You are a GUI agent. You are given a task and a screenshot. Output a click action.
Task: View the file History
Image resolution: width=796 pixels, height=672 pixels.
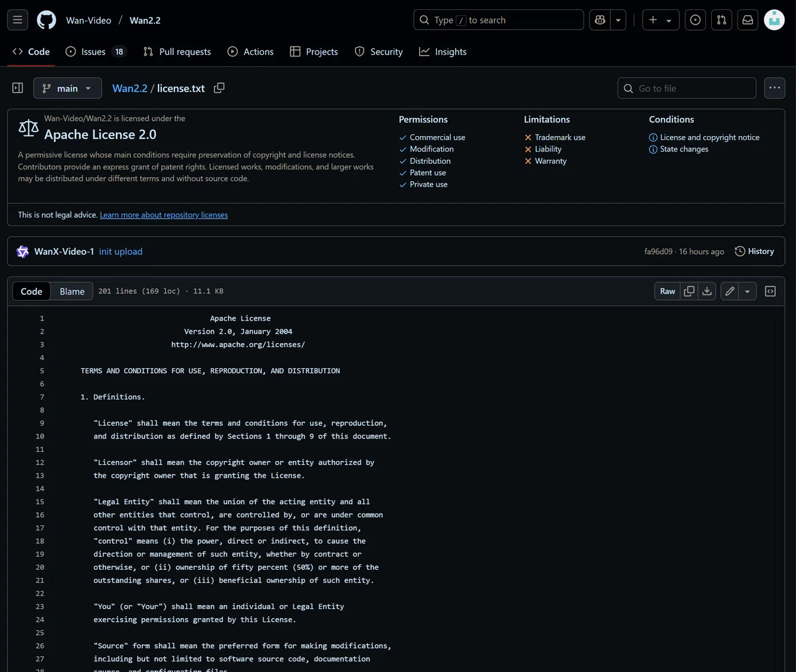tap(755, 251)
